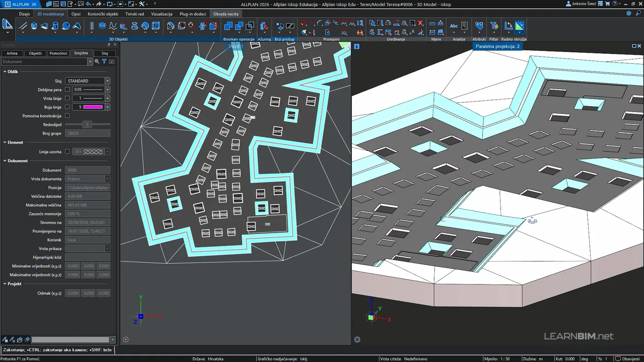Adjust the Redoslijed slider handle

pos(87,124)
